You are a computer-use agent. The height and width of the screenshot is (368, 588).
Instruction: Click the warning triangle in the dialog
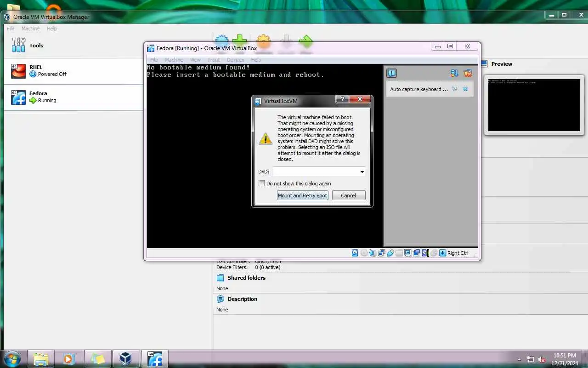(266, 138)
